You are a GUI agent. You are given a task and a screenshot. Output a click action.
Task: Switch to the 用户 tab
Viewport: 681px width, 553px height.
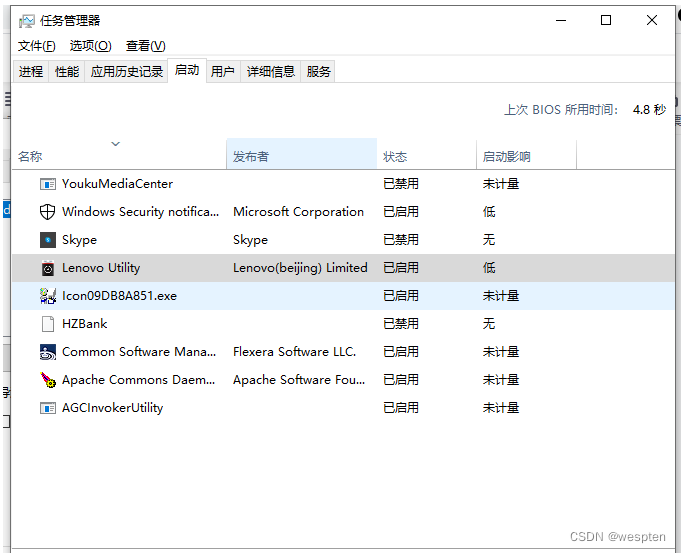[223, 71]
